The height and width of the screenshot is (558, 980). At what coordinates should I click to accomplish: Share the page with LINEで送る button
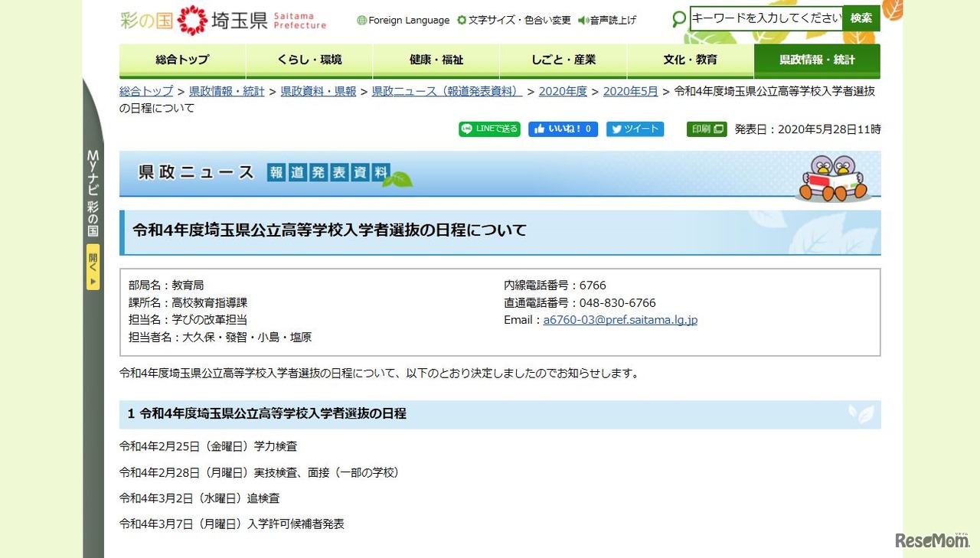point(489,129)
